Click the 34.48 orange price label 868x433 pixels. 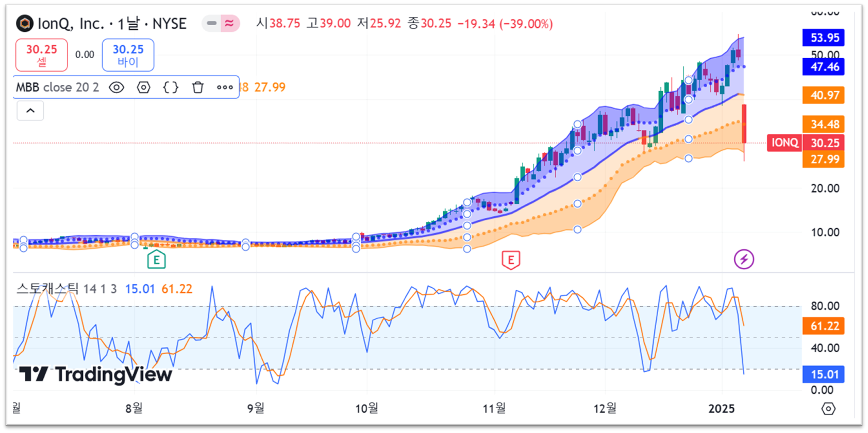(x=824, y=124)
